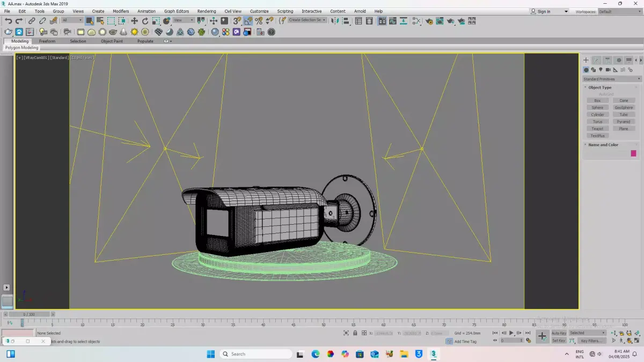Screen dimensions: 644x362
Task: Click the current frame number field
Action: click(512, 341)
